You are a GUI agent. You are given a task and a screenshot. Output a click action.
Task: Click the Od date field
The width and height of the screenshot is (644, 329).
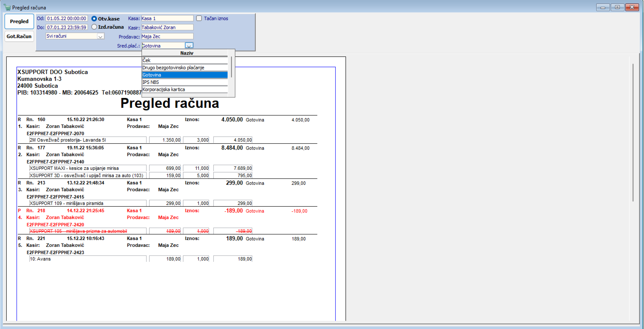pos(67,18)
